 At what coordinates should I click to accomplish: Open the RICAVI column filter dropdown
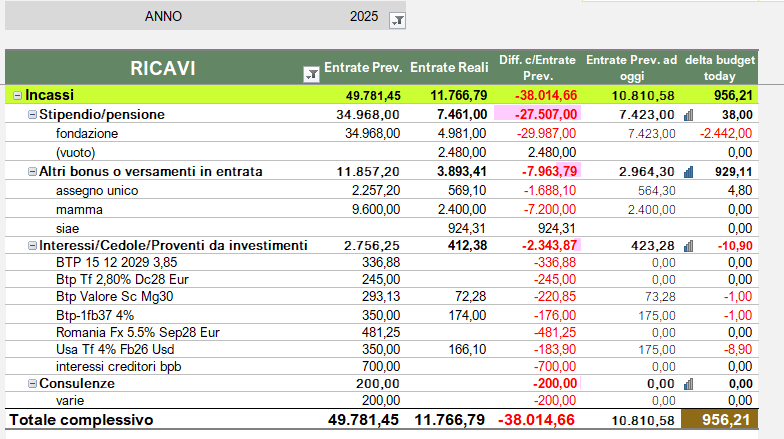coord(309,72)
